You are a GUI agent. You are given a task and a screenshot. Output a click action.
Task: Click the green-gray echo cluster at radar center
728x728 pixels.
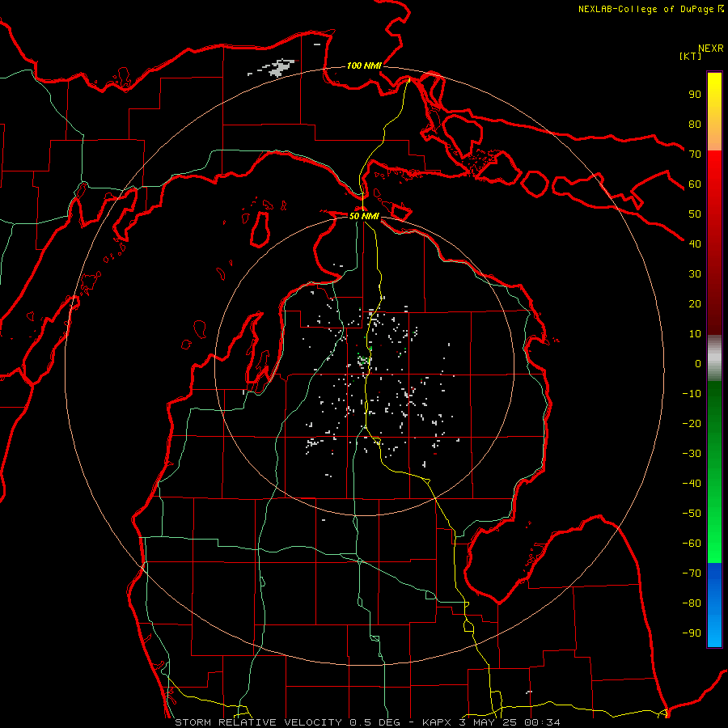[x=363, y=359]
